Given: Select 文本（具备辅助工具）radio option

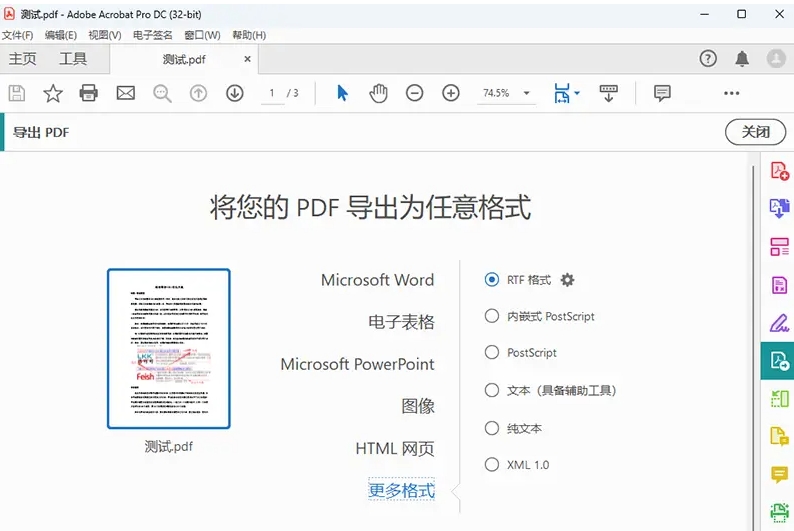Looking at the screenshot, I should pos(491,390).
